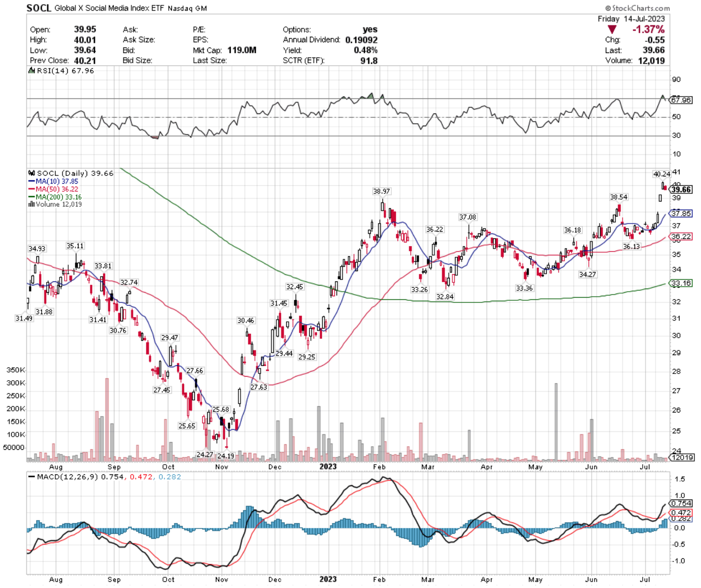The image size is (701, 588).
Task: Click the 32.84 low price label
Action: 445,297
